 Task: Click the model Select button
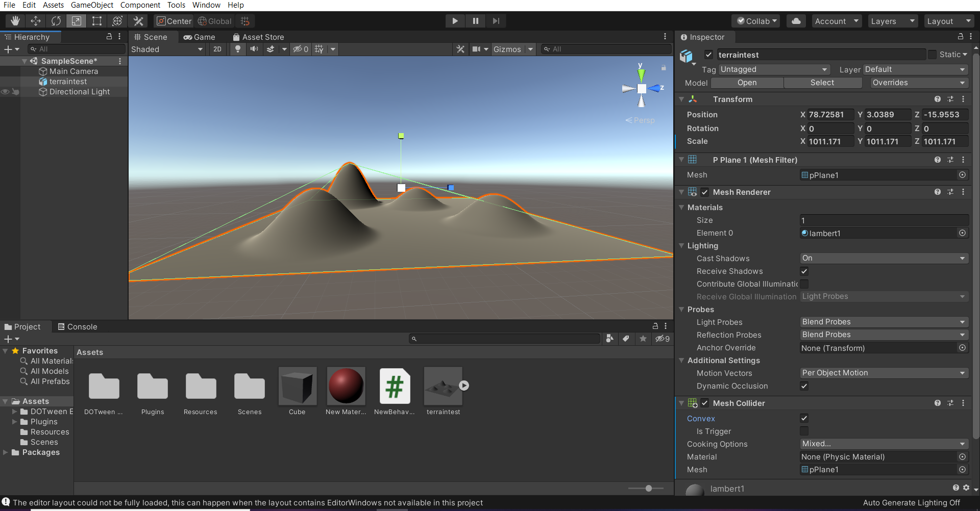pyautogui.click(x=822, y=83)
